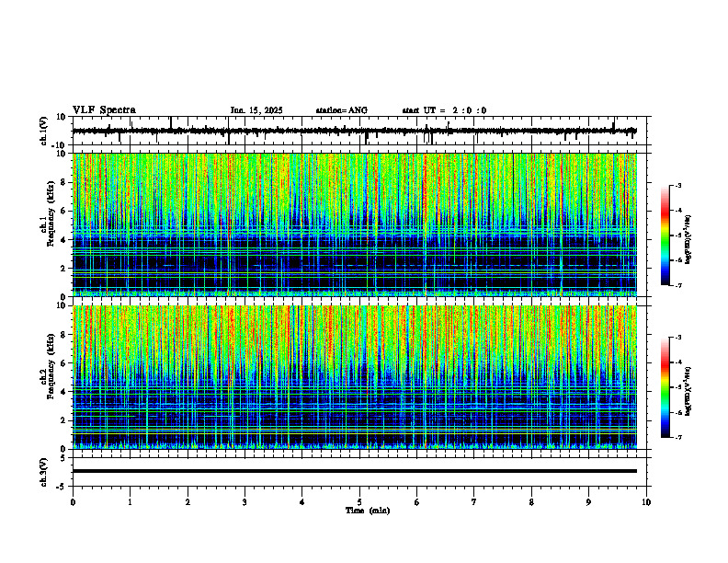Click the "-7" label on ch.2 color bar

pyautogui.click(x=678, y=438)
